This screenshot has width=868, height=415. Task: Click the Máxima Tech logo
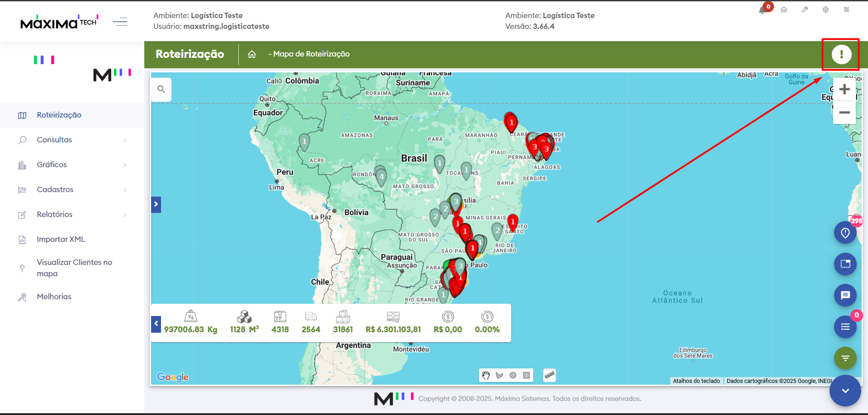tap(59, 22)
